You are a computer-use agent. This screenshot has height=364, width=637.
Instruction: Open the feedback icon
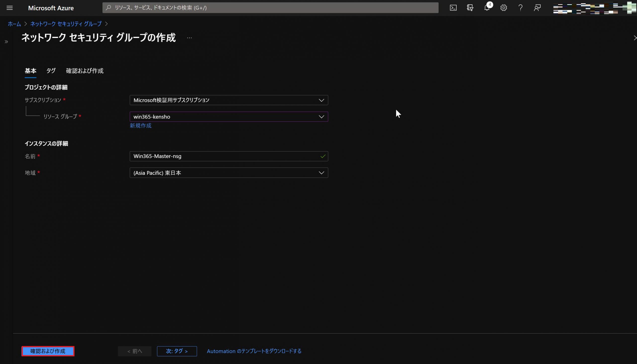coord(537,8)
